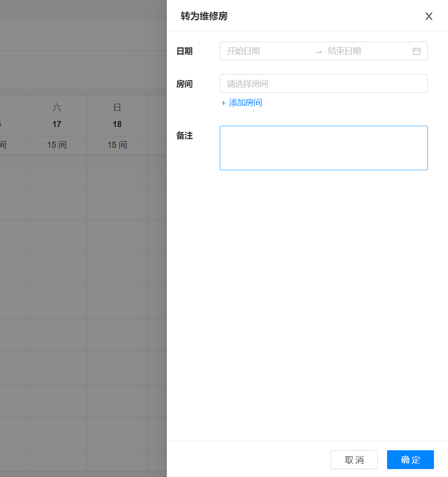The height and width of the screenshot is (477, 448).
Task: Click the 开始日期 start date input
Action: (x=265, y=51)
